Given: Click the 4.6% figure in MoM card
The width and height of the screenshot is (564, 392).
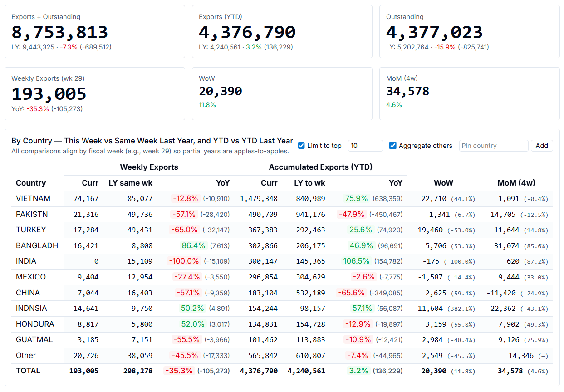Looking at the screenshot, I should (x=394, y=105).
